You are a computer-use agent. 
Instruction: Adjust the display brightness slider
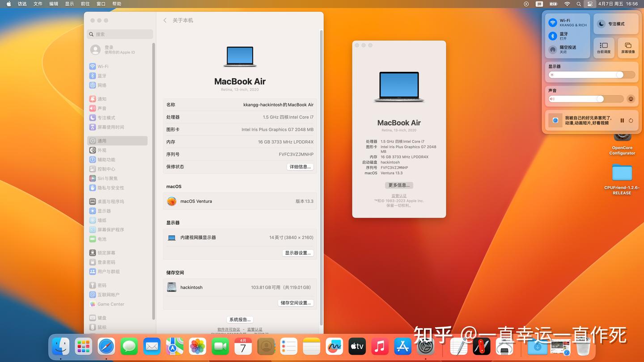[620, 75]
